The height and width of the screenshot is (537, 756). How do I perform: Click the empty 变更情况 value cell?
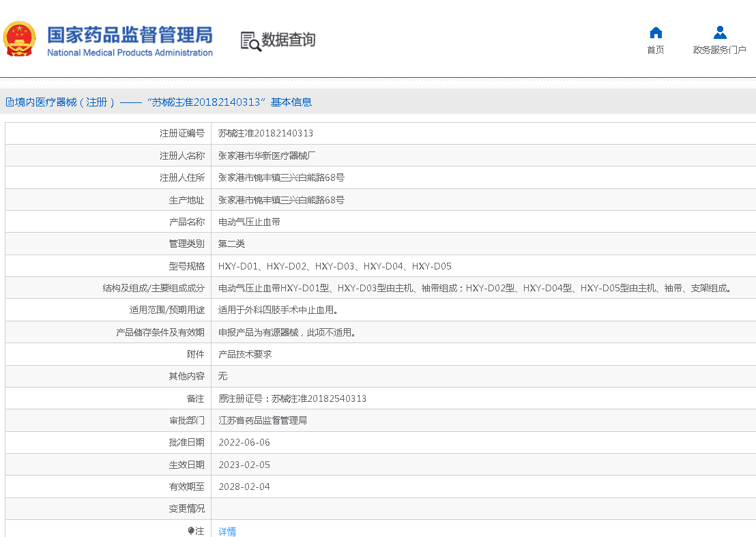click(478, 508)
